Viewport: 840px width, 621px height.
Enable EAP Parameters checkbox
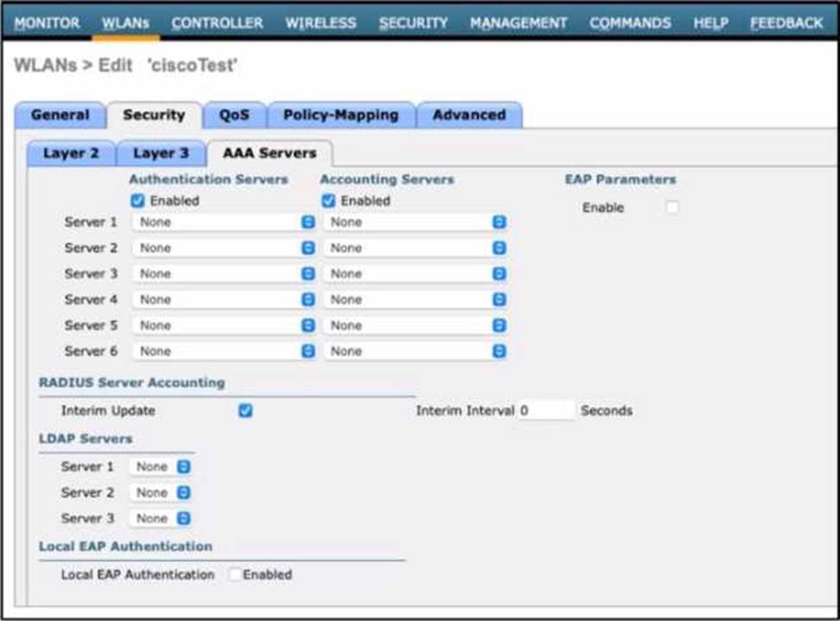pyautogui.click(x=672, y=208)
